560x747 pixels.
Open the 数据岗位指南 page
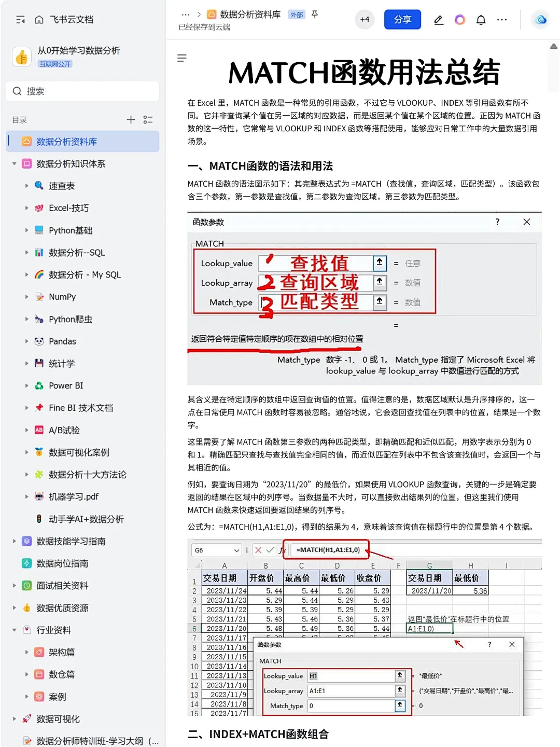point(62,563)
